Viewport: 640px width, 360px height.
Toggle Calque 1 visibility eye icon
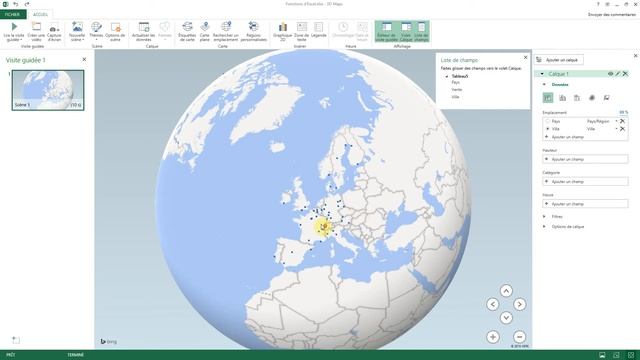[611, 74]
